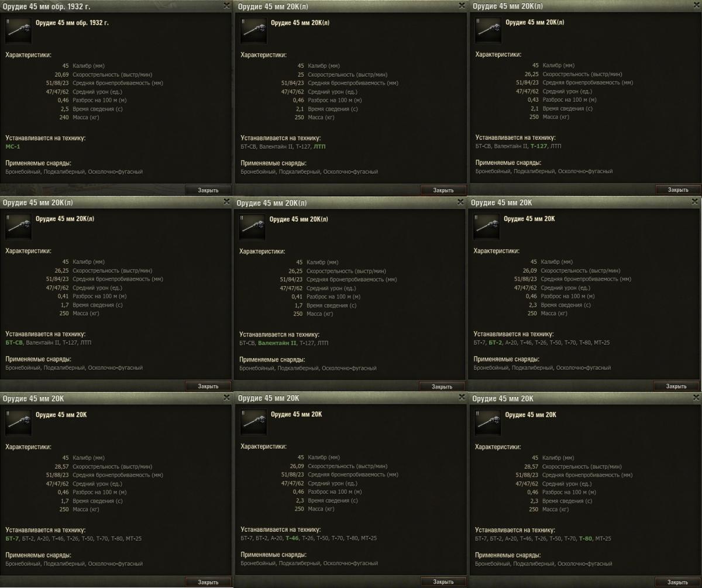The image size is (702, 588).
Task: Select the green highlighted Т-127 vehicle name
Action: coord(539,146)
